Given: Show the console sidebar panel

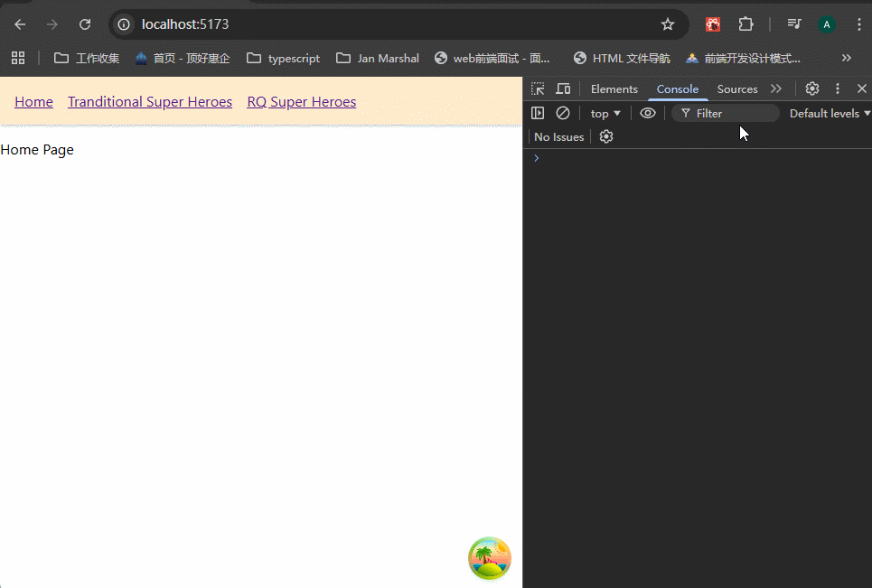Looking at the screenshot, I should point(538,113).
